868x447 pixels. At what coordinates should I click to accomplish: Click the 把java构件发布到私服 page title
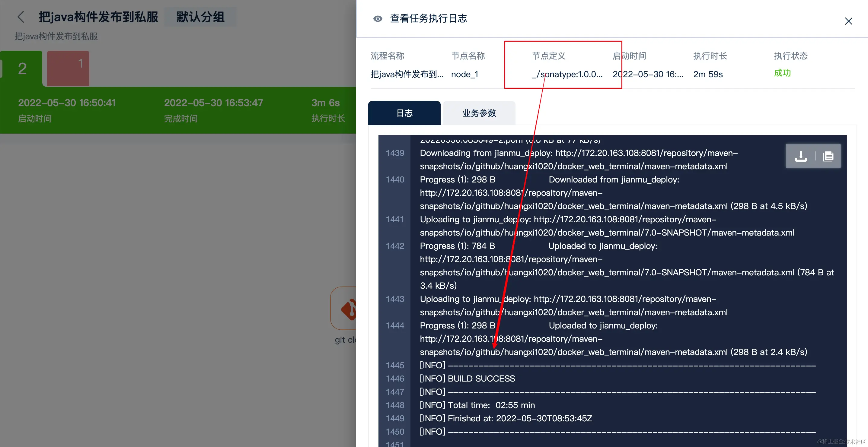pos(98,17)
